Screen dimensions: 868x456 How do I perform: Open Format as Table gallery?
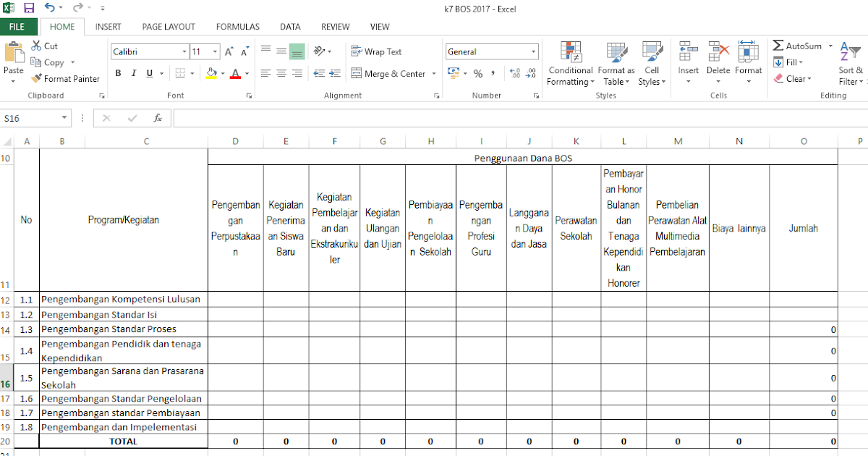616,64
